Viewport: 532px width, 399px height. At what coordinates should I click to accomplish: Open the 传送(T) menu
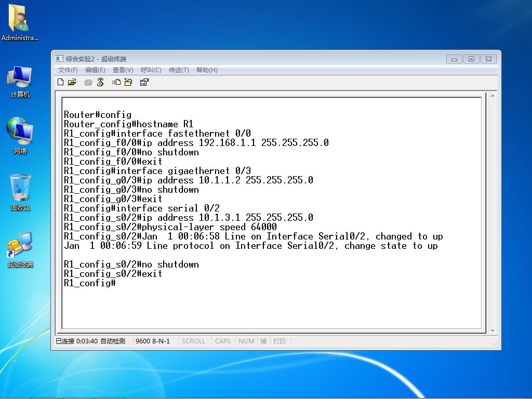(x=179, y=70)
